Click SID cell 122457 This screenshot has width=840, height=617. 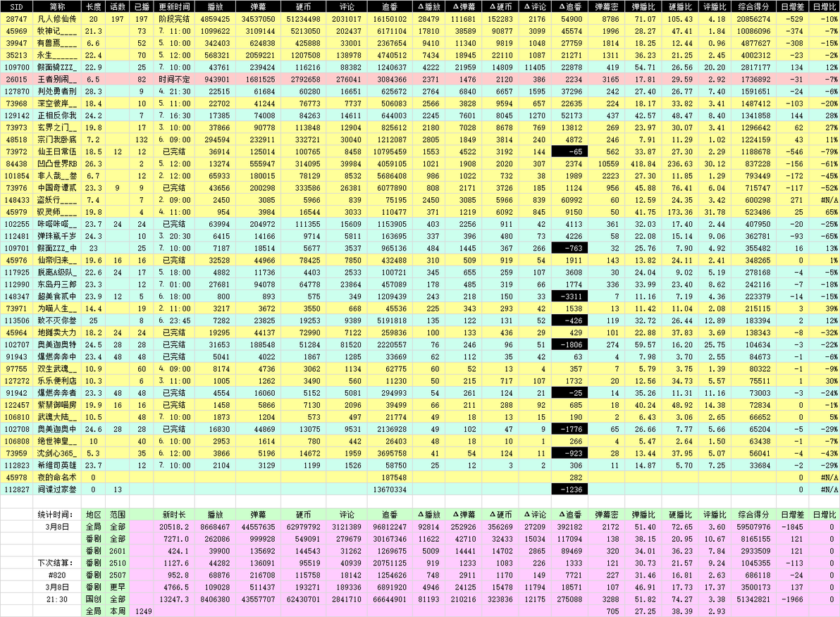click(x=16, y=405)
